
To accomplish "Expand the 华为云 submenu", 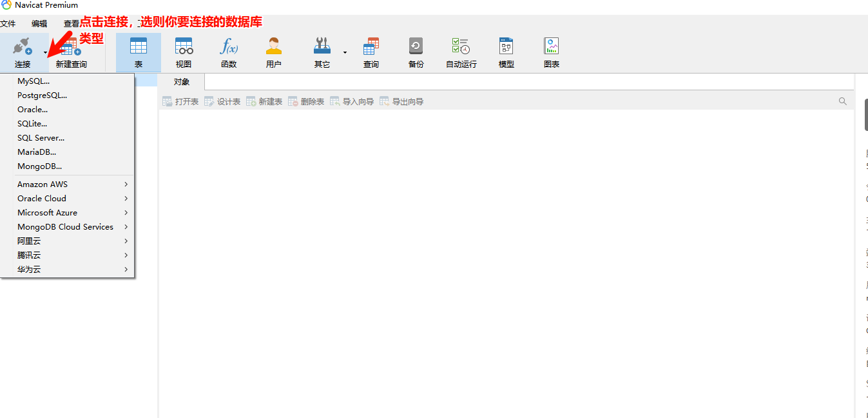I will [x=68, y=270].
